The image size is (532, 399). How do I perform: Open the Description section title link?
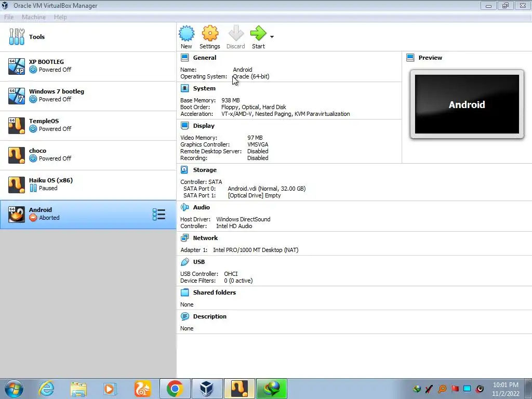[x=210, y=316]
